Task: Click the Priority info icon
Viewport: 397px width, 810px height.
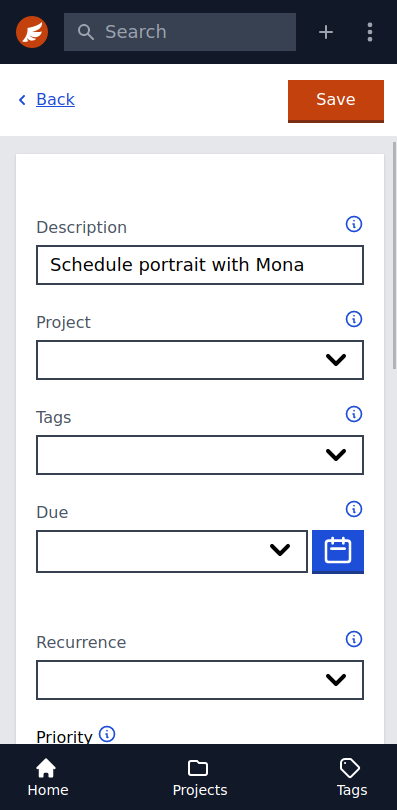Action: pyautogui.click(x=107, y=734)
